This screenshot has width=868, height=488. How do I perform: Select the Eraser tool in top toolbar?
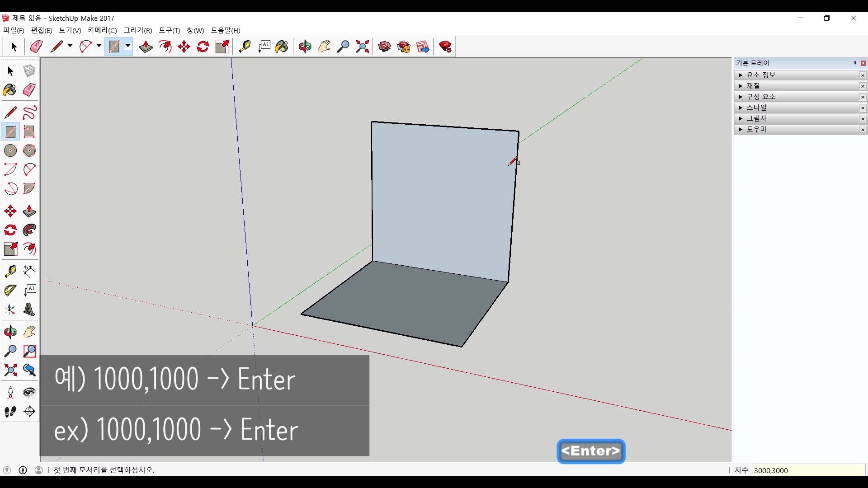point(36,47)
